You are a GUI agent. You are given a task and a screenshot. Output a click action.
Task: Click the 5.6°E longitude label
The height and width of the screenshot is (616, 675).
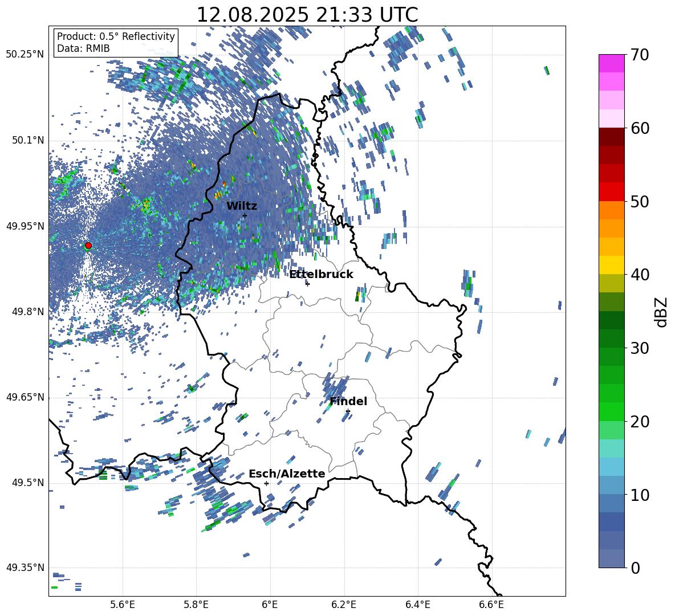(x=123, y=605)
